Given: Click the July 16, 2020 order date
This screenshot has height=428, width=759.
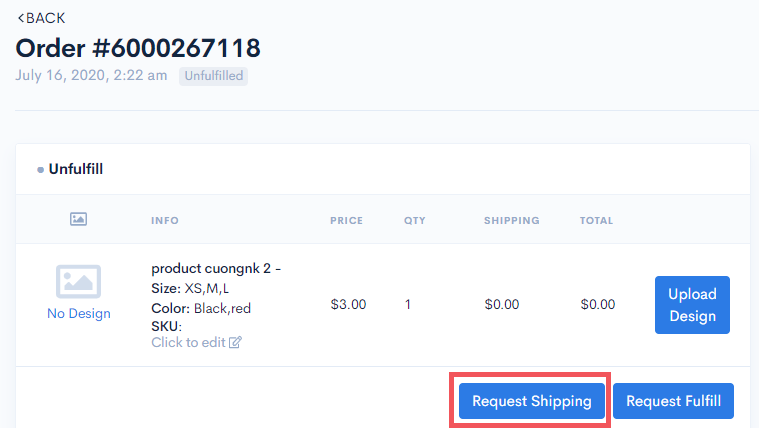Looking at the screenshot, I should [x=91, y=75].
